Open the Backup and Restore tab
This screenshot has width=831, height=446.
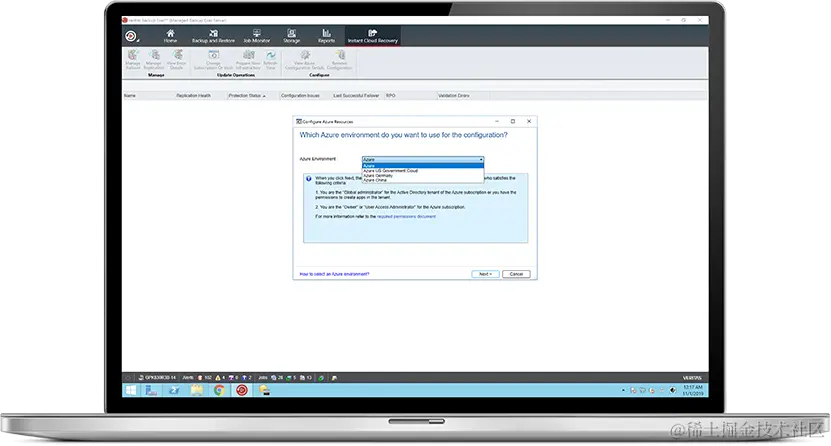[213, 36]
